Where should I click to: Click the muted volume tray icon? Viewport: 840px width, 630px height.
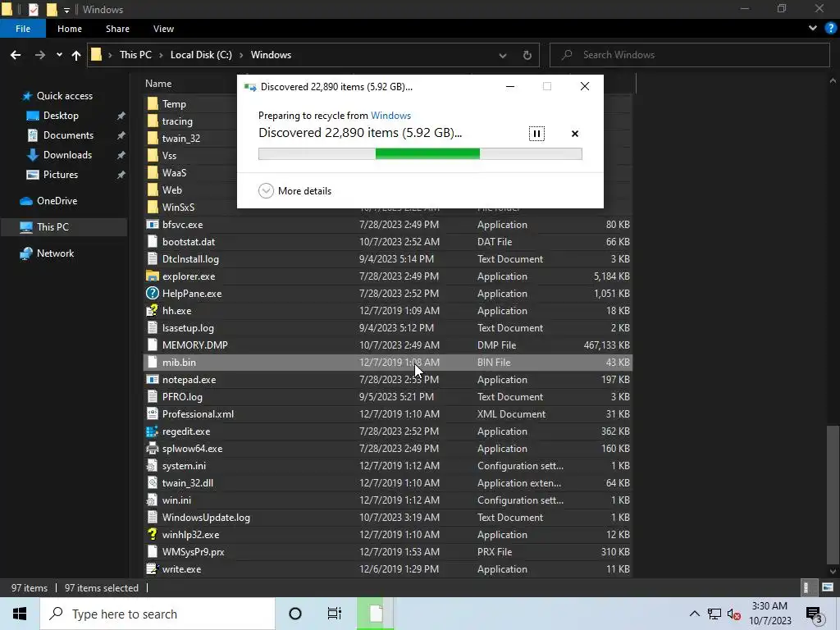[734, 614]
